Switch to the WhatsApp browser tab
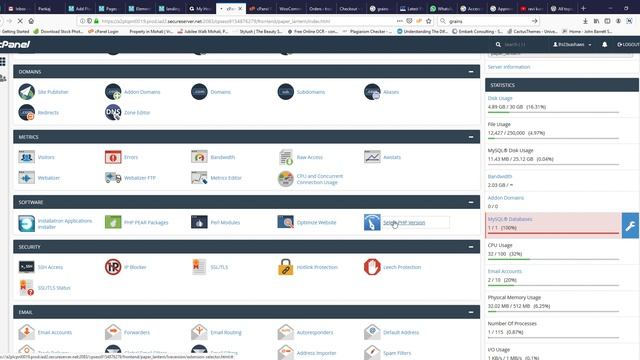Screen dimensions: 640x360 tap(441, 8)
